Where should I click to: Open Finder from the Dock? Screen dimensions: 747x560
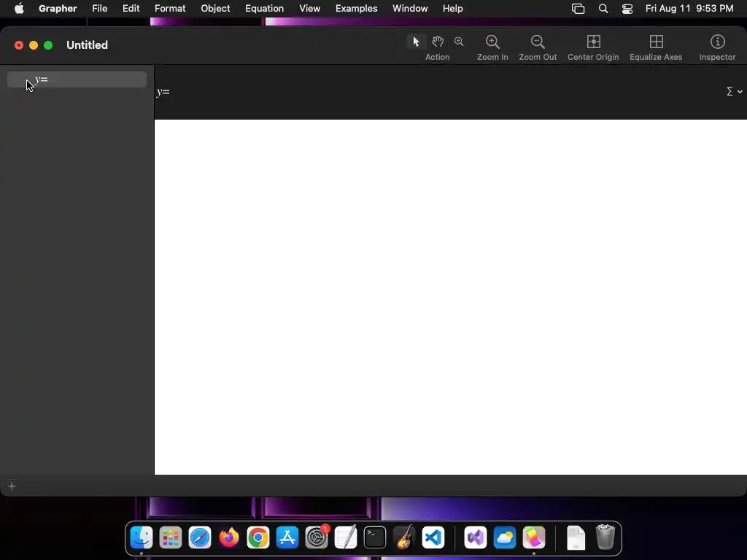click(142, 537)
